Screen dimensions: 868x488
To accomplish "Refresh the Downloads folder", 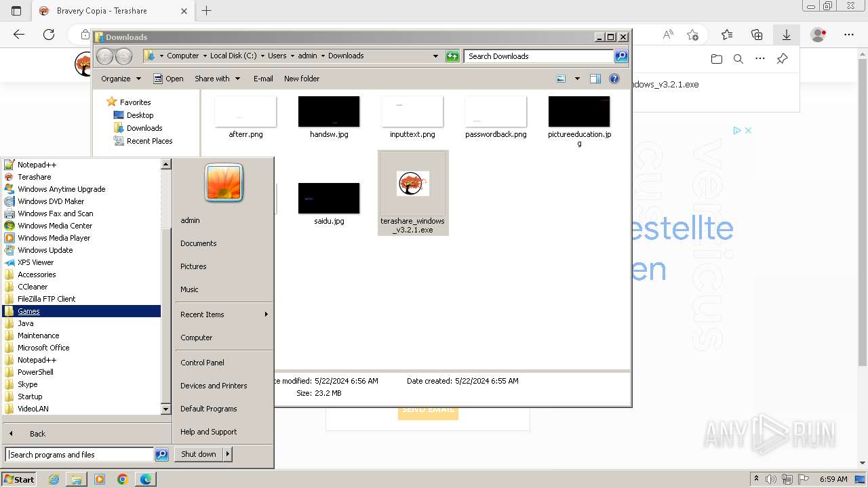I will pos(452,56).
